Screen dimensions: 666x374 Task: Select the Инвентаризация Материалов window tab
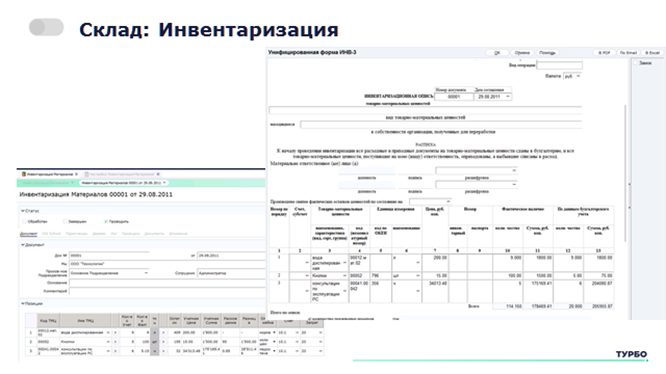click(x=50, y=174)
